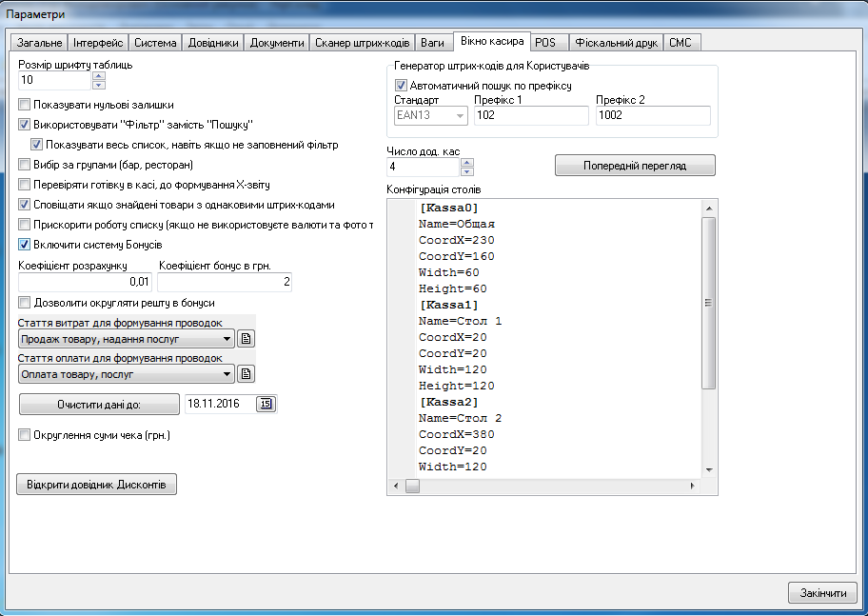Open the Сканер штрих-кодів tab
The height and width of the screenshot is (616, 868).
(363, 43)
